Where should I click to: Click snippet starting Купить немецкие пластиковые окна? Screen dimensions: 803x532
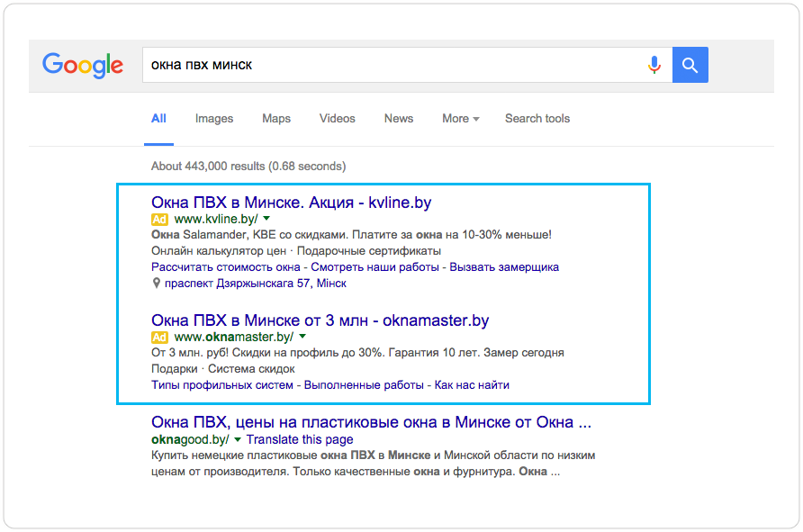click(374, 464)
